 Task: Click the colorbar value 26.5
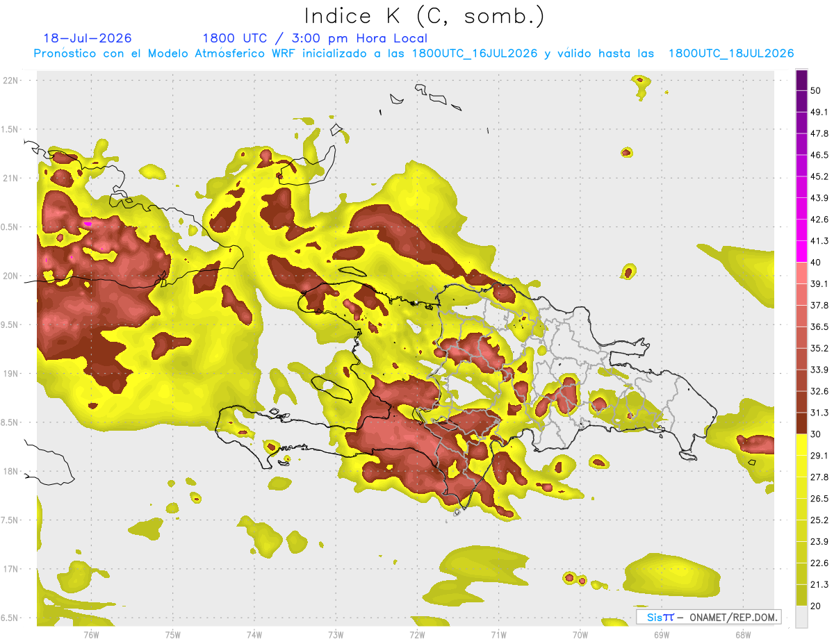coord(819,499)
